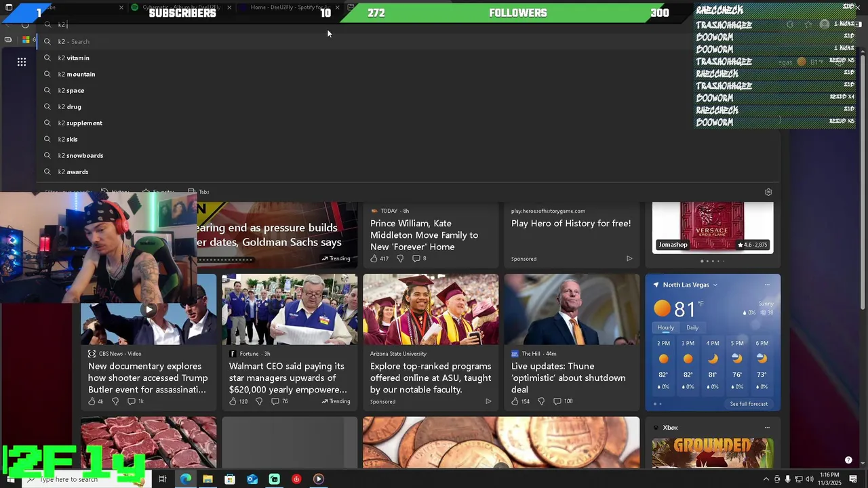Open Task View in the taskbar
868x488 pixels.
tap(163, 479)
